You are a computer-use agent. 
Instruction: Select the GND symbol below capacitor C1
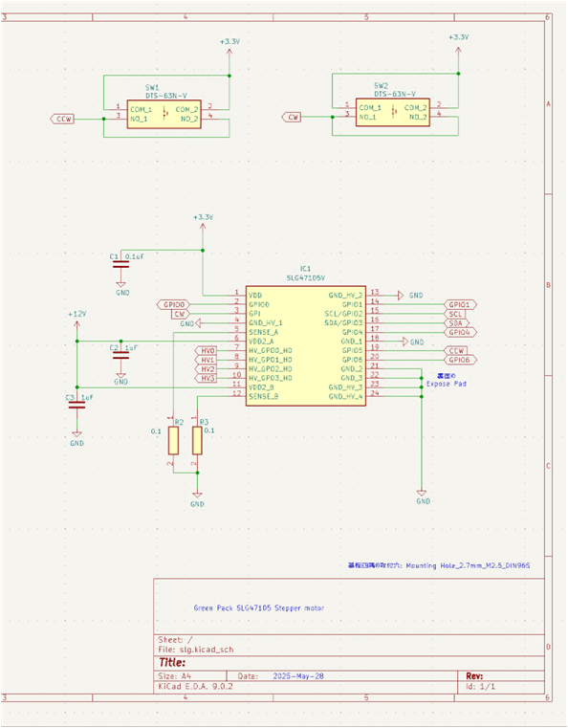coord(121,289)
